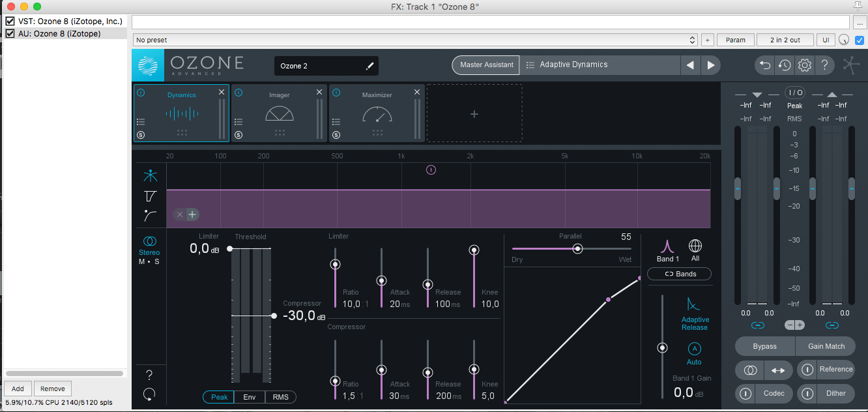
Task: Link bands with Bands button
Action: tap(680, 274)
